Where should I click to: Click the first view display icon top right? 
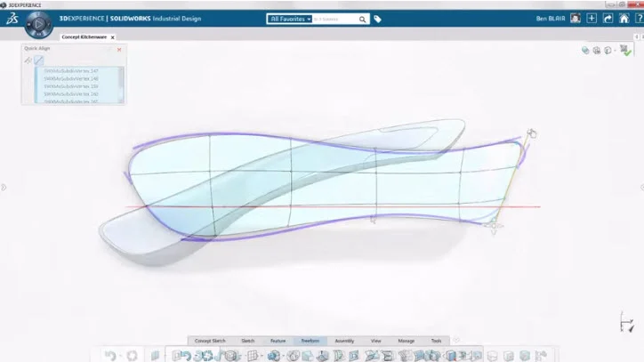click(x=585, y=50)
